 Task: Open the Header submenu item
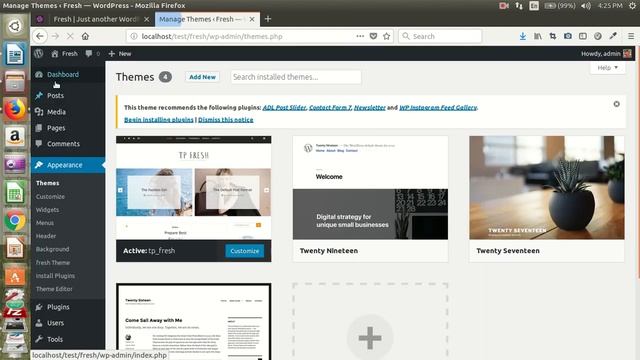[46, 236]
